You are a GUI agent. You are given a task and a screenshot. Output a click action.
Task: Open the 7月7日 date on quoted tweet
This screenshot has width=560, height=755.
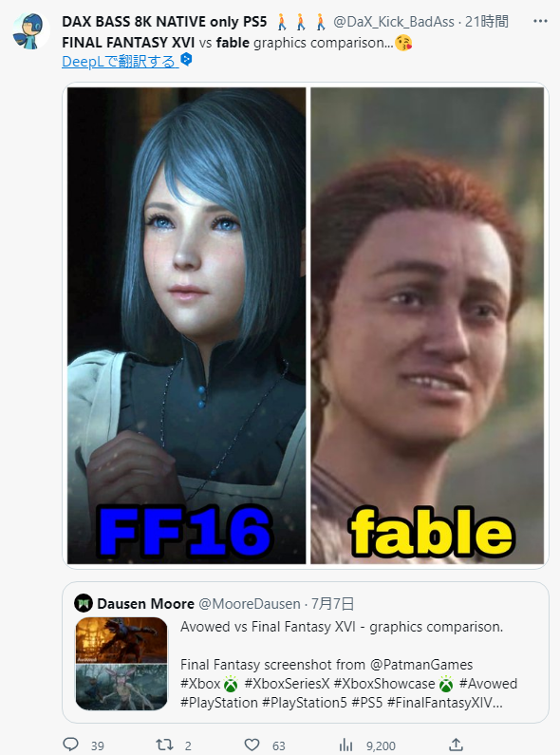333,604
